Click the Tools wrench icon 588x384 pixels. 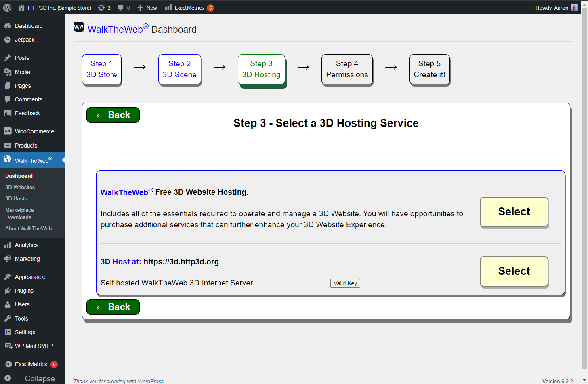(x=8, y=319)
